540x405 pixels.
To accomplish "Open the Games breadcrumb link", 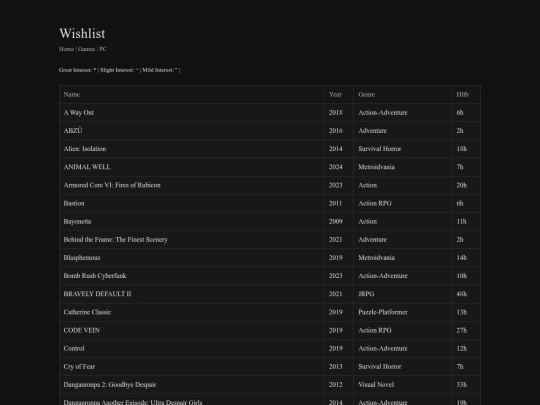I will pyautogui.click(x=86, y=49).
